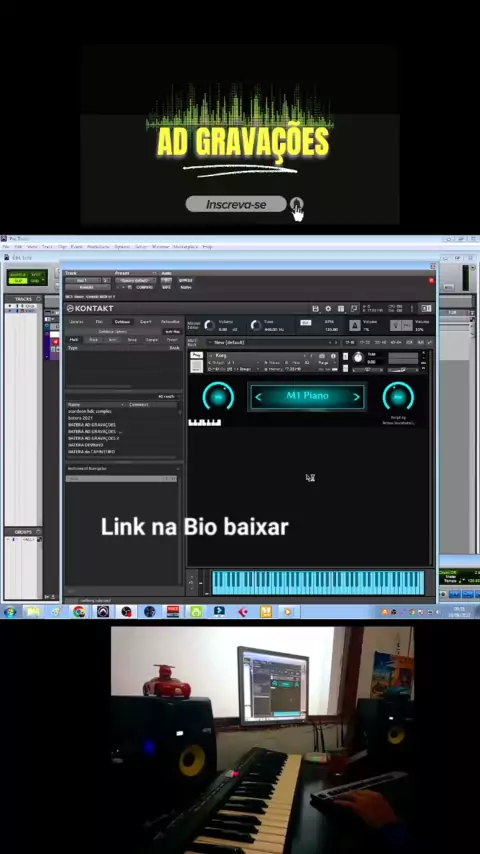This screenshot has height=854, width=480.
Task: Select rack page 01-16
Action: coord(350,343)
